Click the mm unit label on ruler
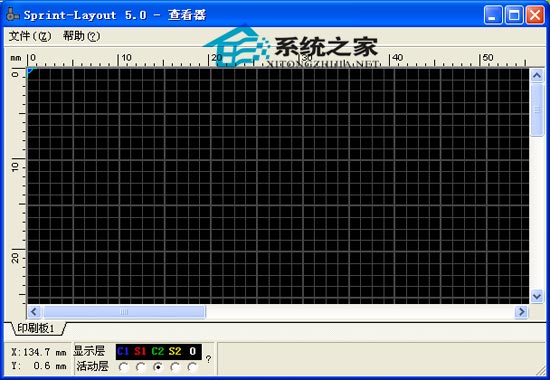This screenshot has height=380, width=550. [x=16, y=58]
